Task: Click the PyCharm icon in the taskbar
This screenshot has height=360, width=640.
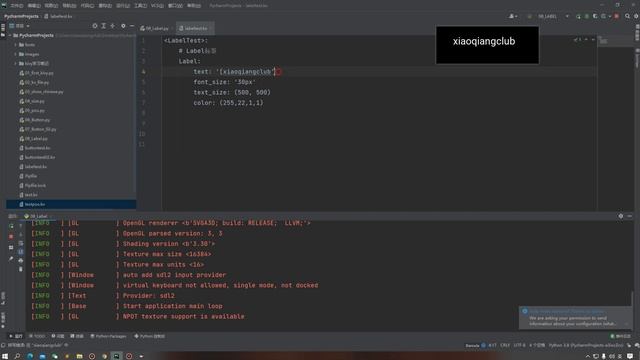Action: click(116, 356)
